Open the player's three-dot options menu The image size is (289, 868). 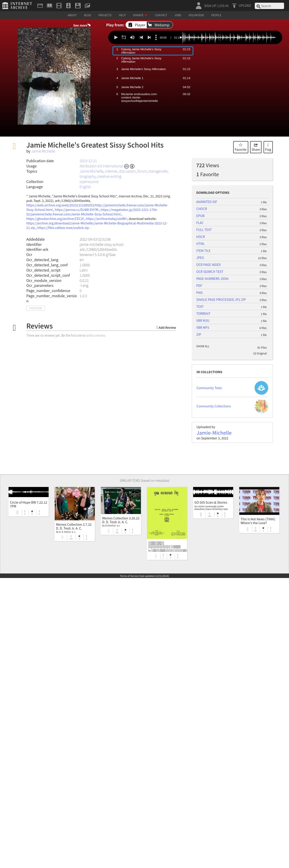156,37
